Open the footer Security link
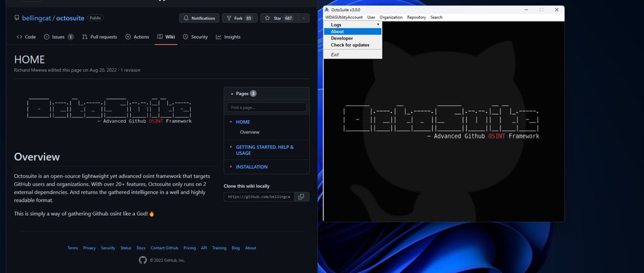Screen dimensions: 644x273 (x=108, y=248)
